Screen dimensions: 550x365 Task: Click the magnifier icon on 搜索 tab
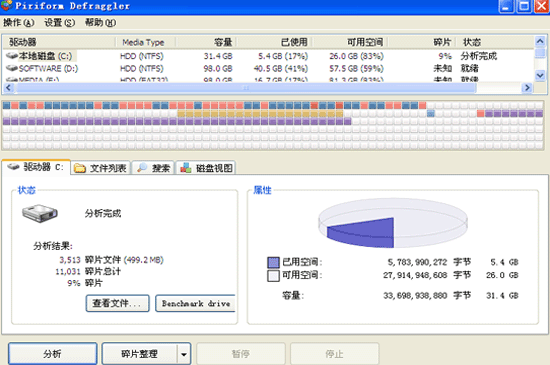click(142, 168)
